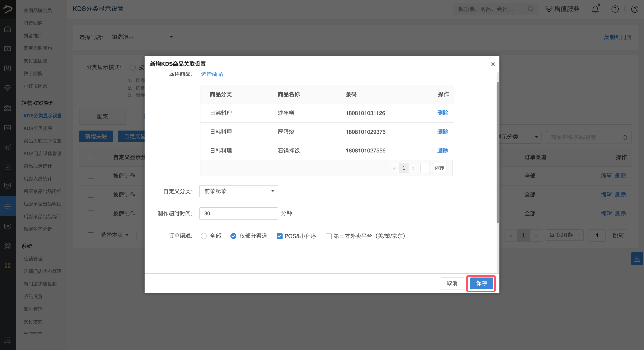Click the blue download export icon
This screenshot has width=644, height=350.
point(637,258)
